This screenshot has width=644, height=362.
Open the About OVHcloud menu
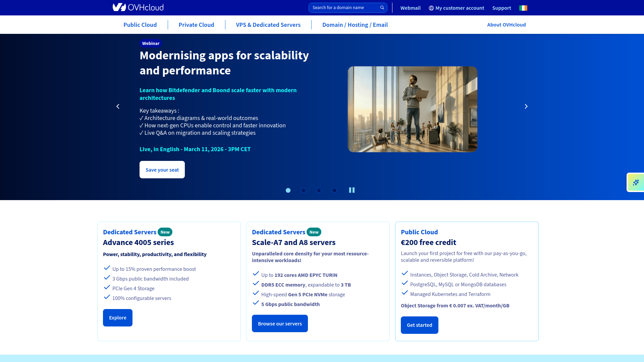click(506, 24)
